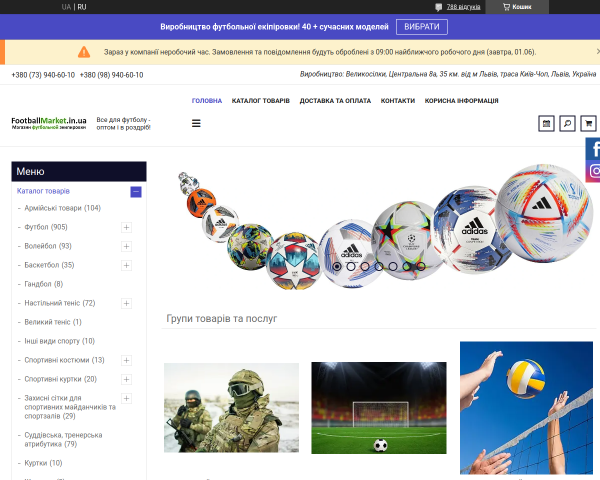Open Армійські товари (104) category
Image resolution: width=600 pixels, height=480 pixels.
pyautogui.click(x=63, y=208)
